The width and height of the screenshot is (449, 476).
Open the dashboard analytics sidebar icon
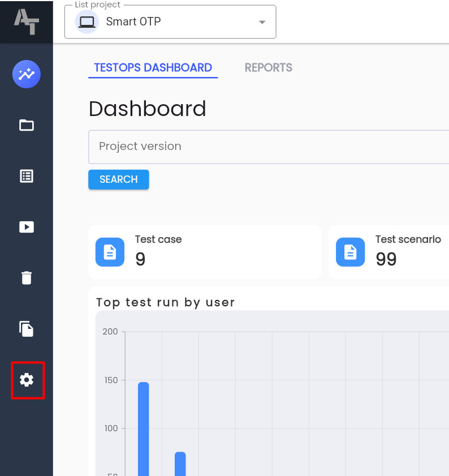27,74
